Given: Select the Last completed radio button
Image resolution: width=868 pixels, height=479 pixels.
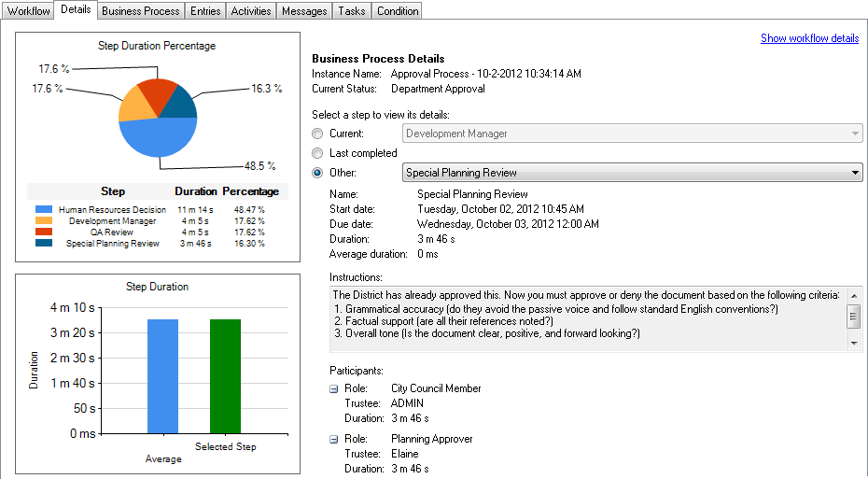Looking at the screenshot, I should tap(318, 153).
